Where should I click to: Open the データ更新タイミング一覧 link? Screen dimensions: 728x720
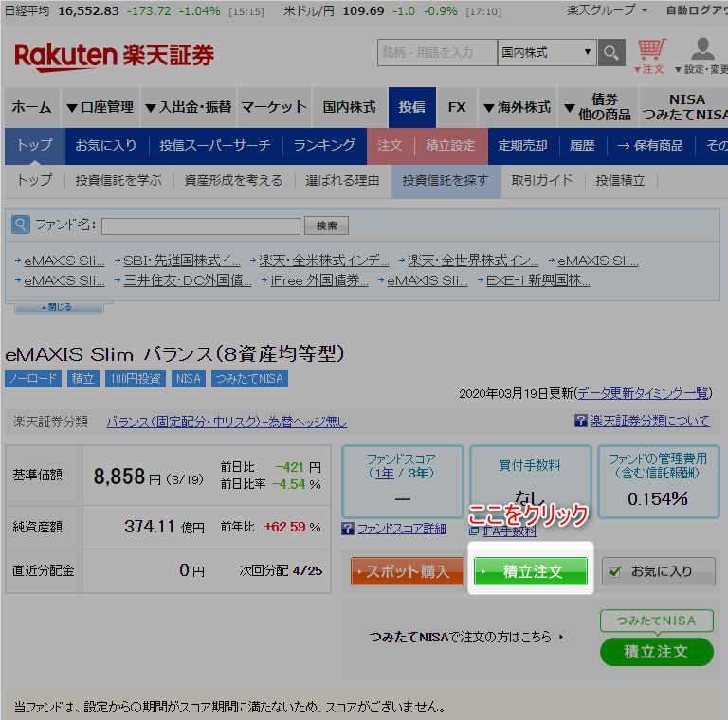644,393
